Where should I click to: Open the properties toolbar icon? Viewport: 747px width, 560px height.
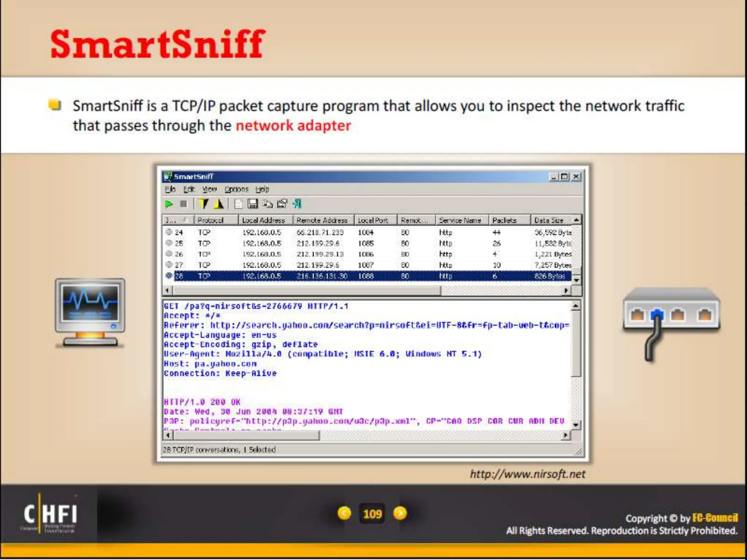(x=282, y=204)
